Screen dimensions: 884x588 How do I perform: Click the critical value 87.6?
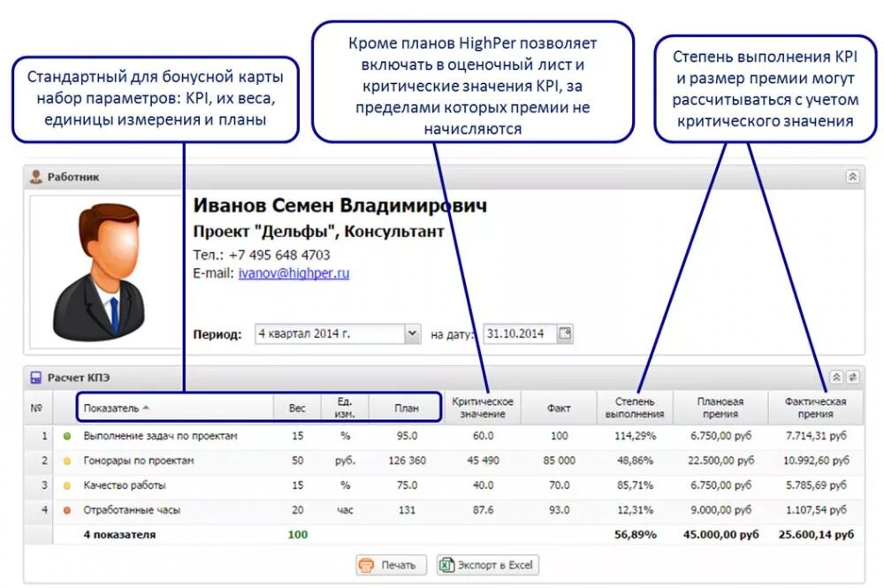[x=484, y=510]
